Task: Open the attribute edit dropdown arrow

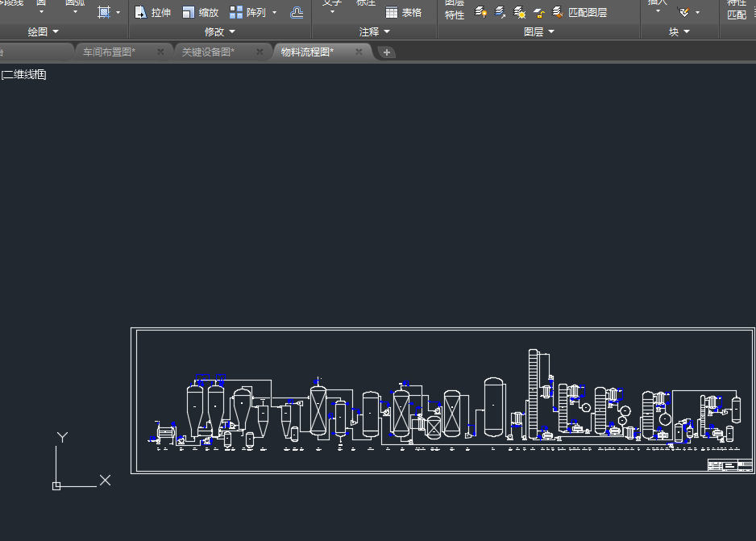Action: click(x=698, y=13)
